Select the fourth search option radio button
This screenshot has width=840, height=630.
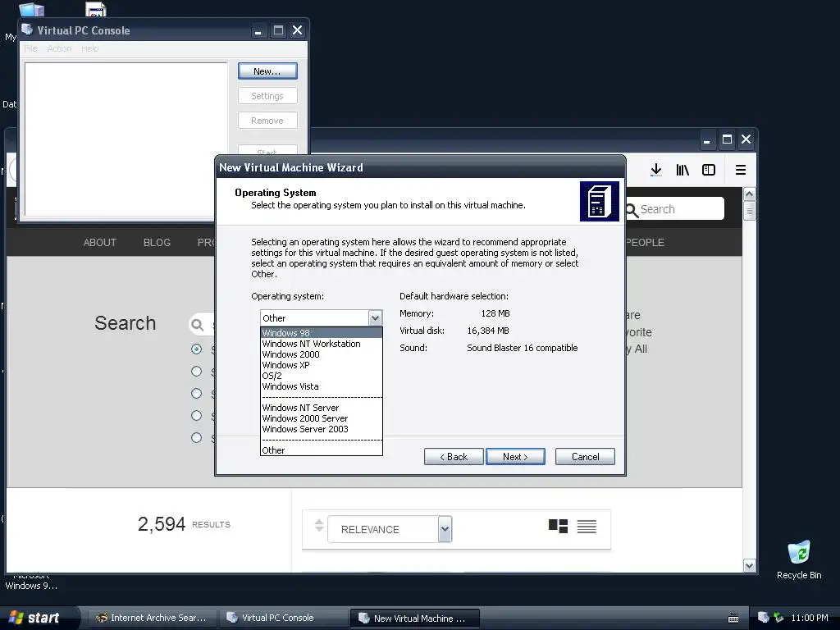197,416
